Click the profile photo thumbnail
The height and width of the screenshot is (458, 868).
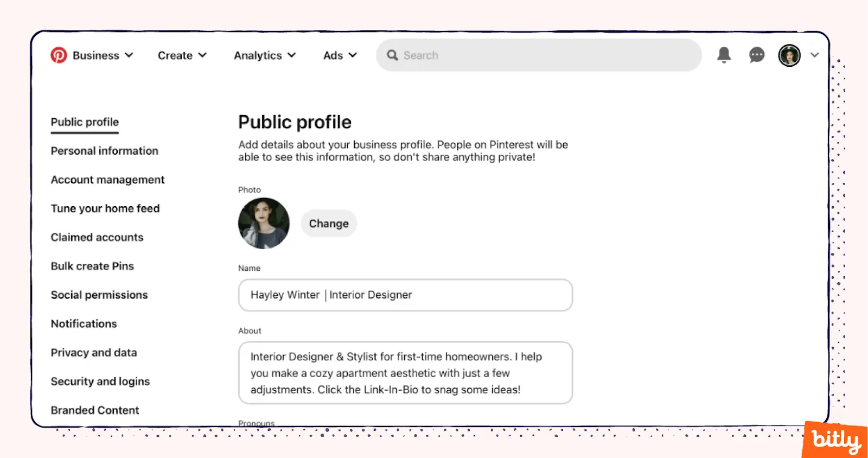[264, 223]
